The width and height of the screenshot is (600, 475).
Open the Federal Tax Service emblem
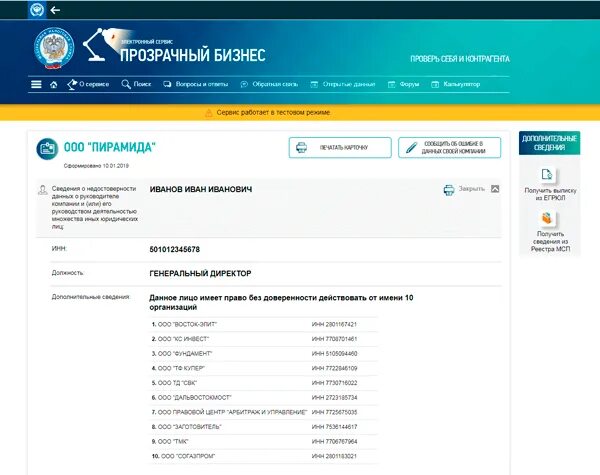54,48
